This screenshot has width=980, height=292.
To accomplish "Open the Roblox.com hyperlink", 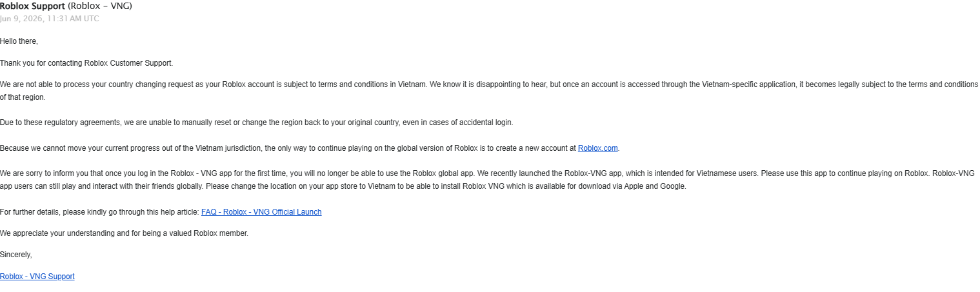I will (x=598, y=148).
